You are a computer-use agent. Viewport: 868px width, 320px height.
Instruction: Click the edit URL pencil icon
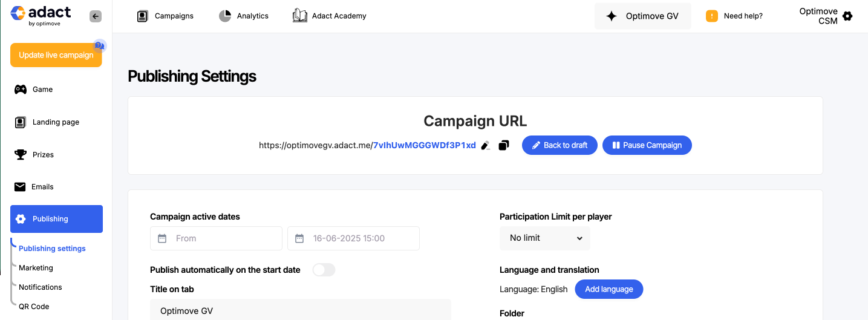click(x=485, y=145)
